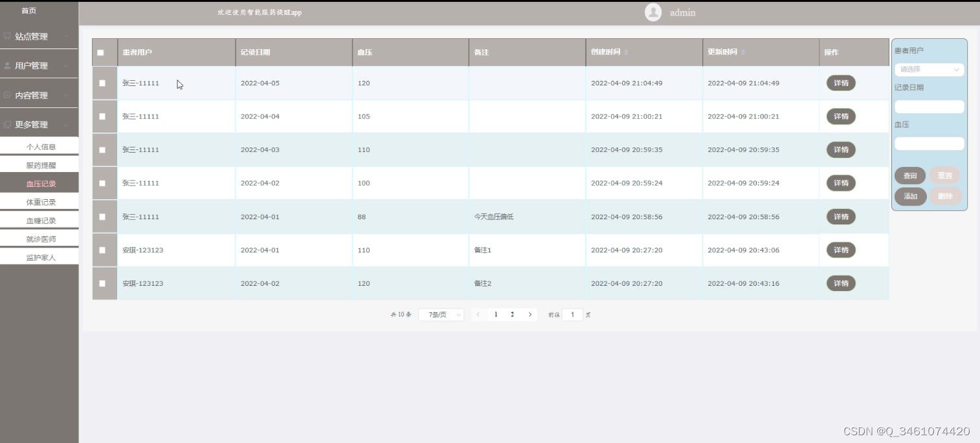Click the 重置 reset button
The width and height of the screenshot is (980, 443).
coord(945,176)
